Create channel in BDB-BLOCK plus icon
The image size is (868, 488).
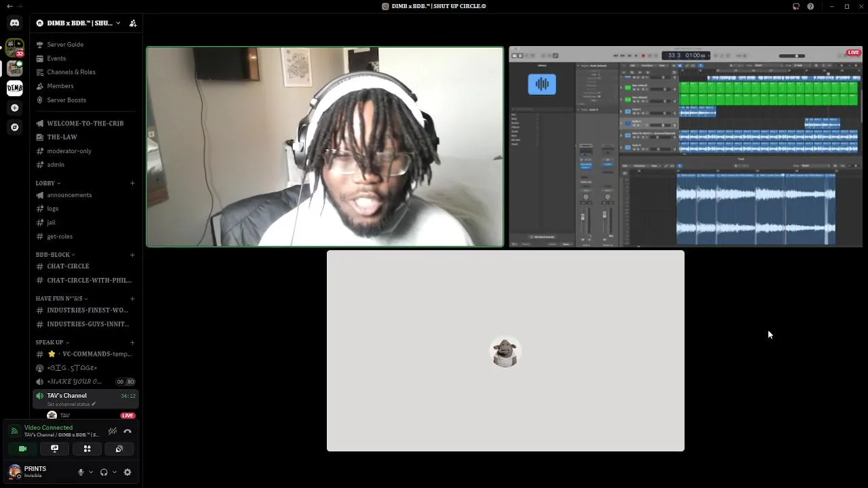[x=132, y=255]
